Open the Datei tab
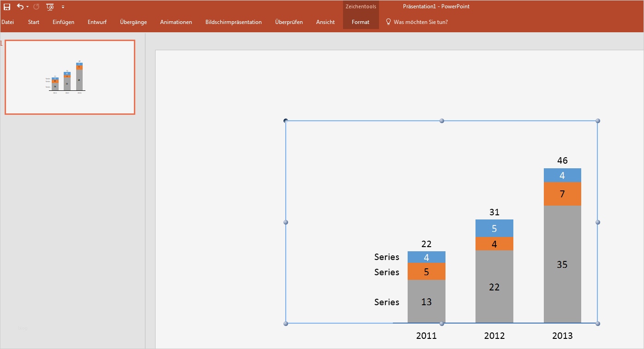 click(7, 22)
